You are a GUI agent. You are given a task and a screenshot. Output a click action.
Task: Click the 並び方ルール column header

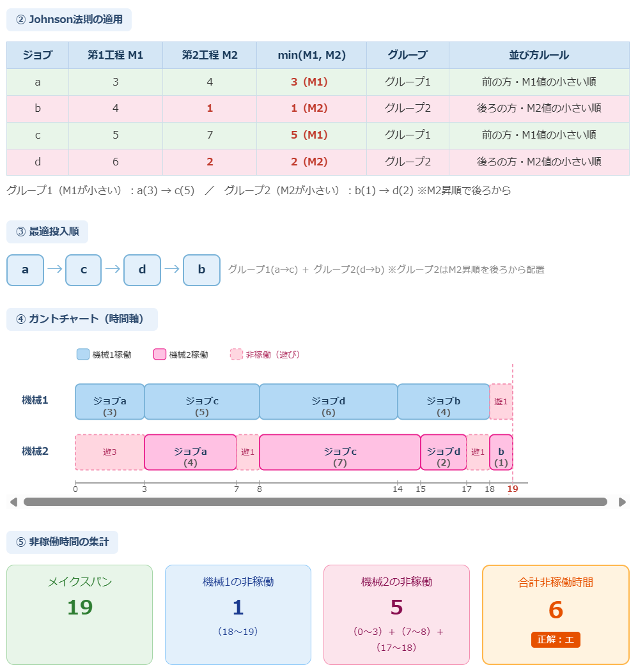539,56
